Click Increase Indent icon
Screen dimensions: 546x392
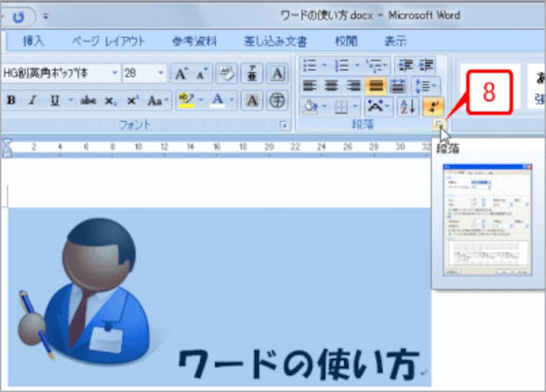[x=425, y=65]
